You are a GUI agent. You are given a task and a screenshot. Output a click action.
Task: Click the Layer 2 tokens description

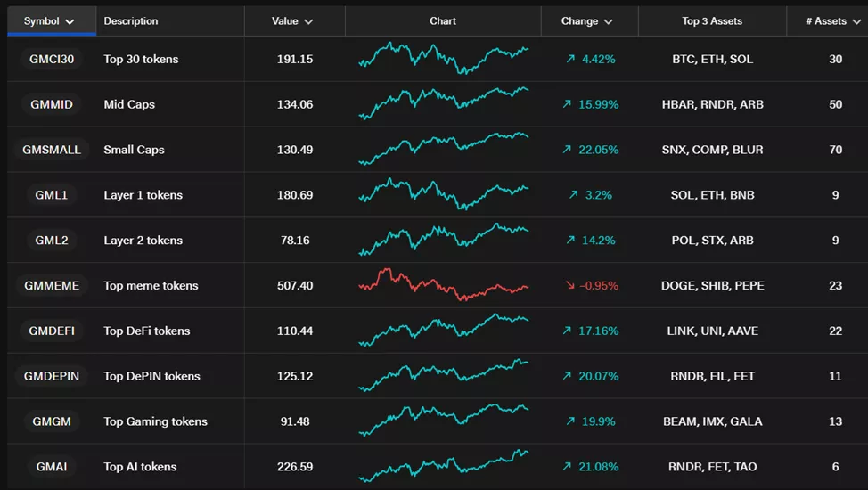tap(143, 241)
